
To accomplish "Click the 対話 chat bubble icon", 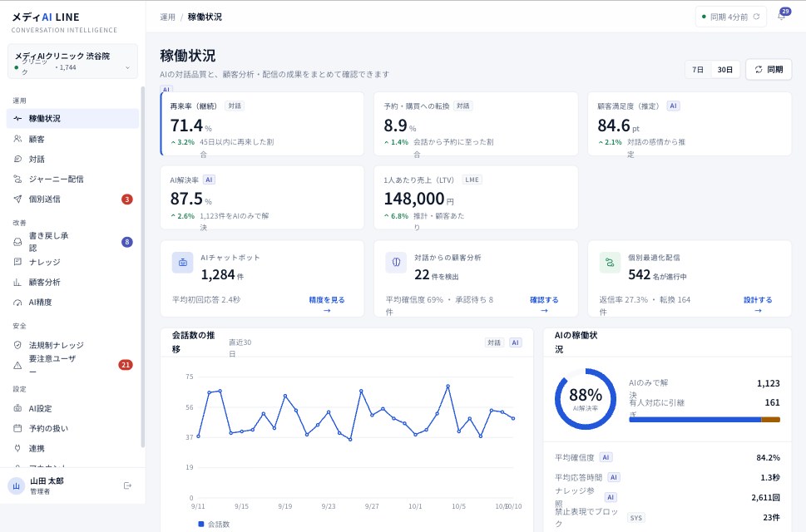I will (x=17, y=160).
